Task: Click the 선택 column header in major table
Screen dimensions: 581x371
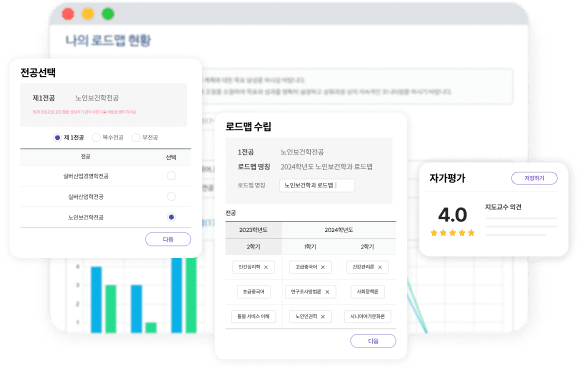Action: coord(171,158)
